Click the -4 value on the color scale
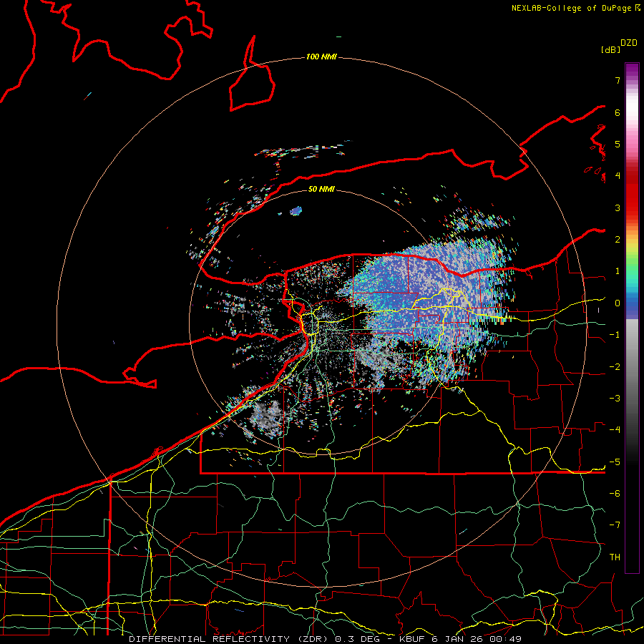 click(615, 430)
